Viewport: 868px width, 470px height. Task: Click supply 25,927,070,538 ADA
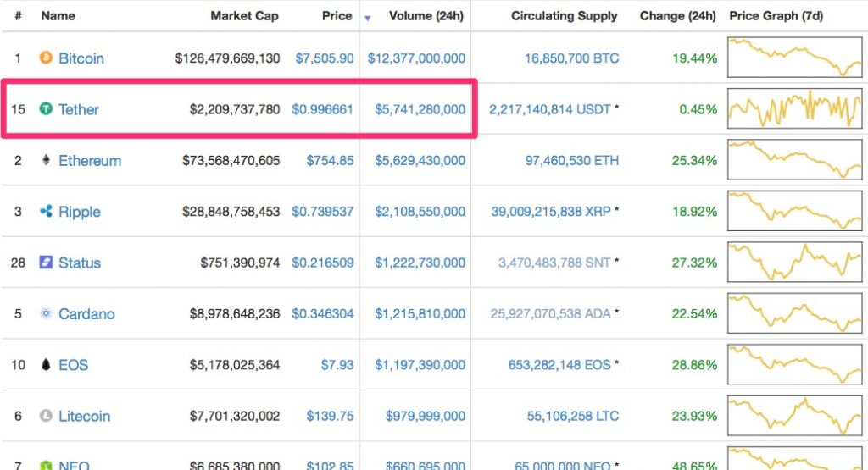tap(550, 314)
